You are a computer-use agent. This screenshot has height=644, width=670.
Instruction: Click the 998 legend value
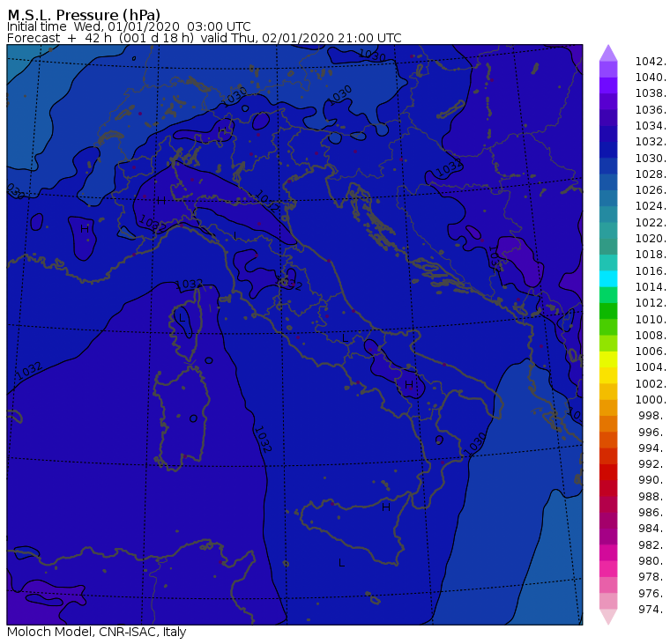click(652, 416)
